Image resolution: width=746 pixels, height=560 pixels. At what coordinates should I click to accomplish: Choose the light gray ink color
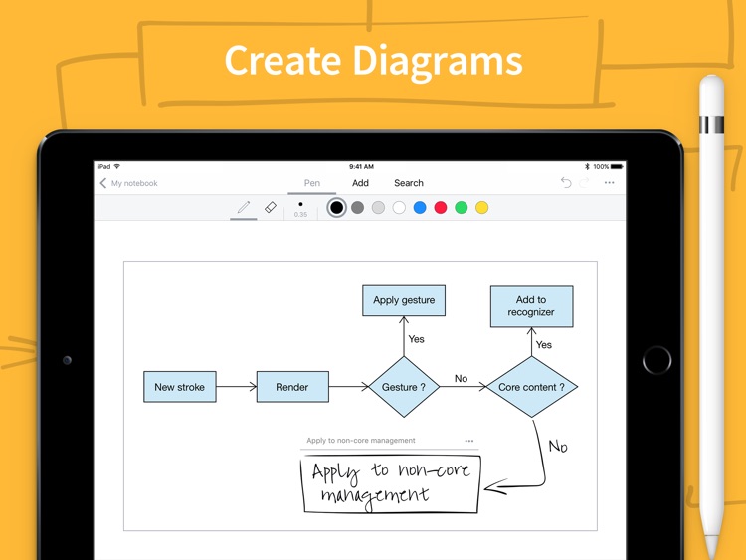click(x=378, y=208)
